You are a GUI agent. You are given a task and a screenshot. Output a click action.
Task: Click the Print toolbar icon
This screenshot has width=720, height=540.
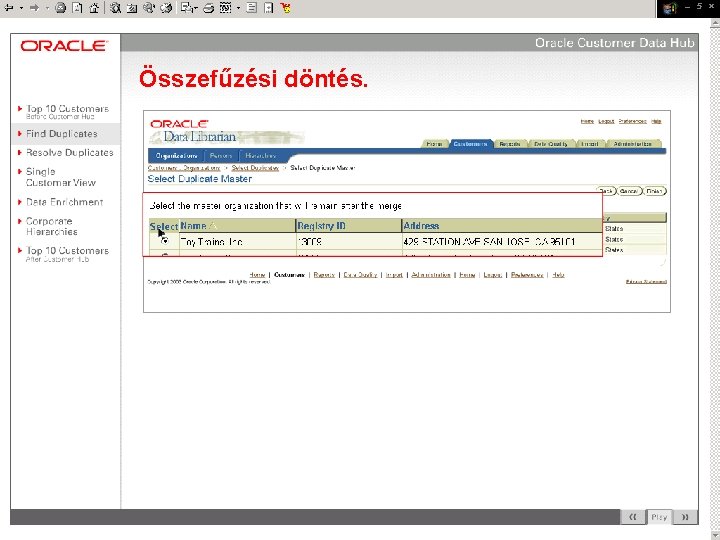pos(208,8)
